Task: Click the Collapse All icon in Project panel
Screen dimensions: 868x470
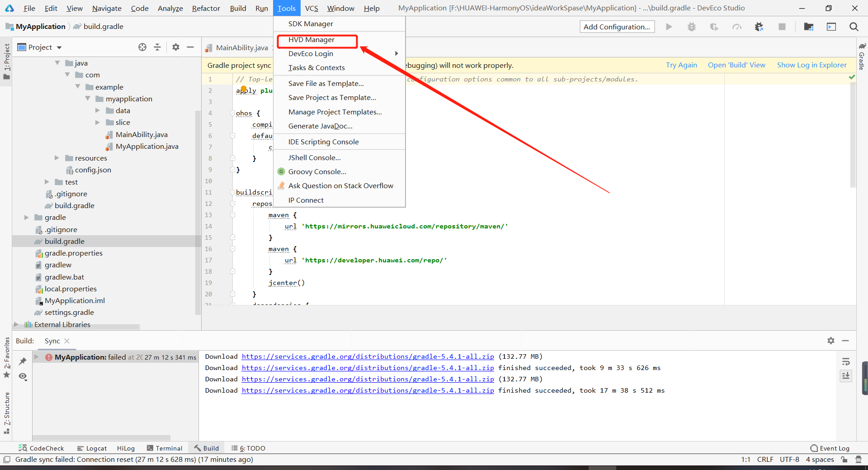Action: point(157,47)
